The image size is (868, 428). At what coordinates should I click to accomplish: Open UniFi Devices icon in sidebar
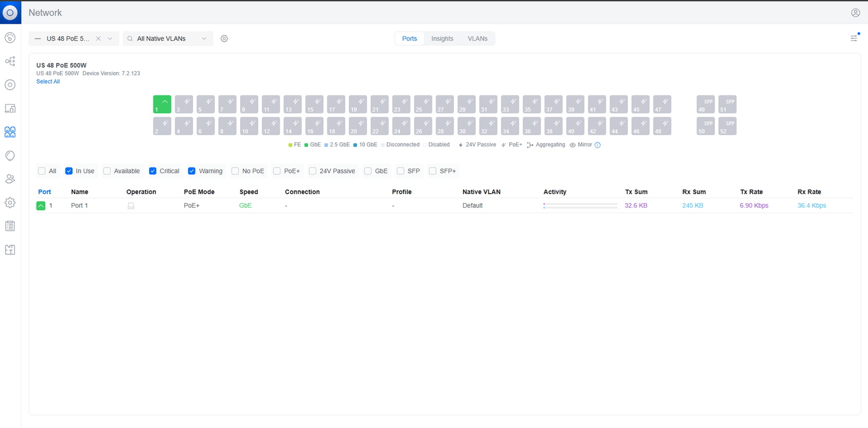(x=10, y=85)
